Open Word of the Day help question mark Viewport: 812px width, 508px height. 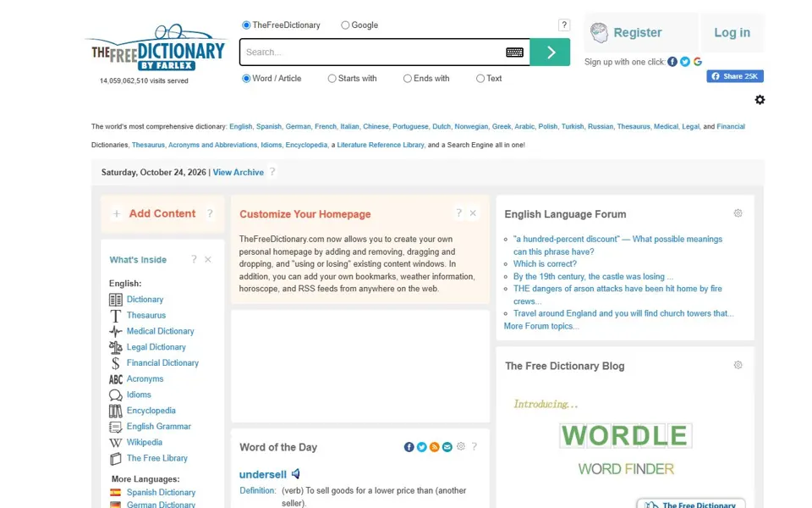click(x=475, y=446)
